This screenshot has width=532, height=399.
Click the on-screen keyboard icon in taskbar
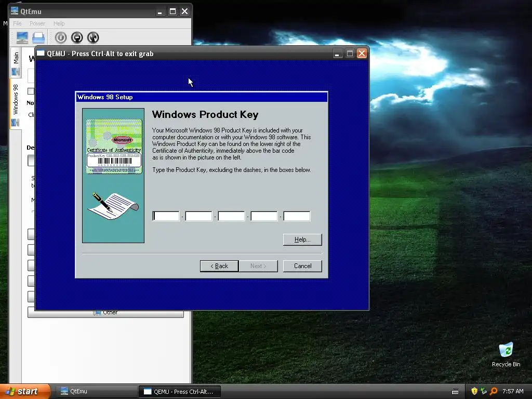coord(455,392)
